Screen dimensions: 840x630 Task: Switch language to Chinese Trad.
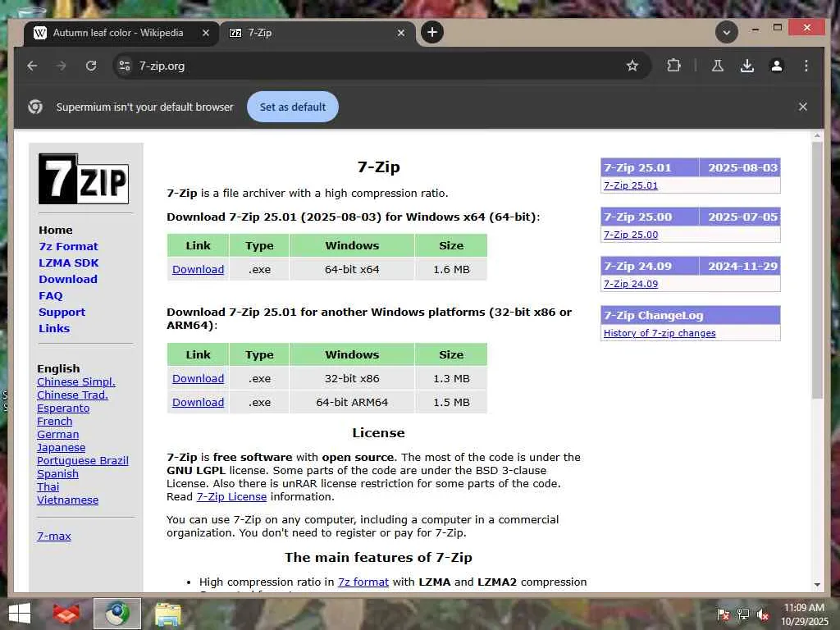[72, 395]
